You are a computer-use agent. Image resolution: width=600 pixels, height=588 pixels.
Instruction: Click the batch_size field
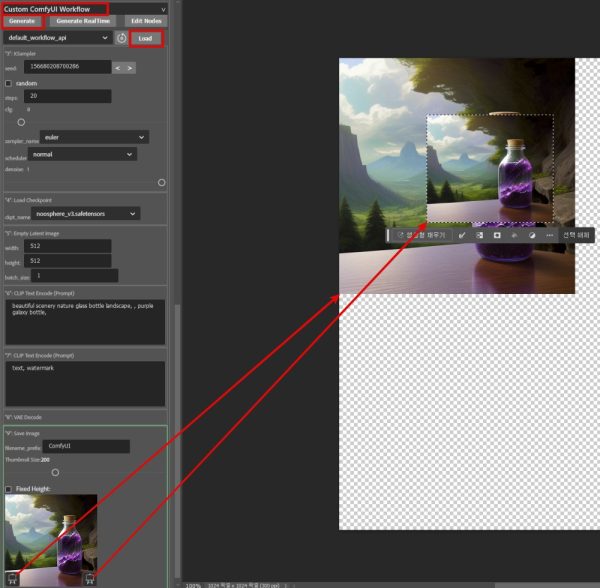(x=75, y=276)
